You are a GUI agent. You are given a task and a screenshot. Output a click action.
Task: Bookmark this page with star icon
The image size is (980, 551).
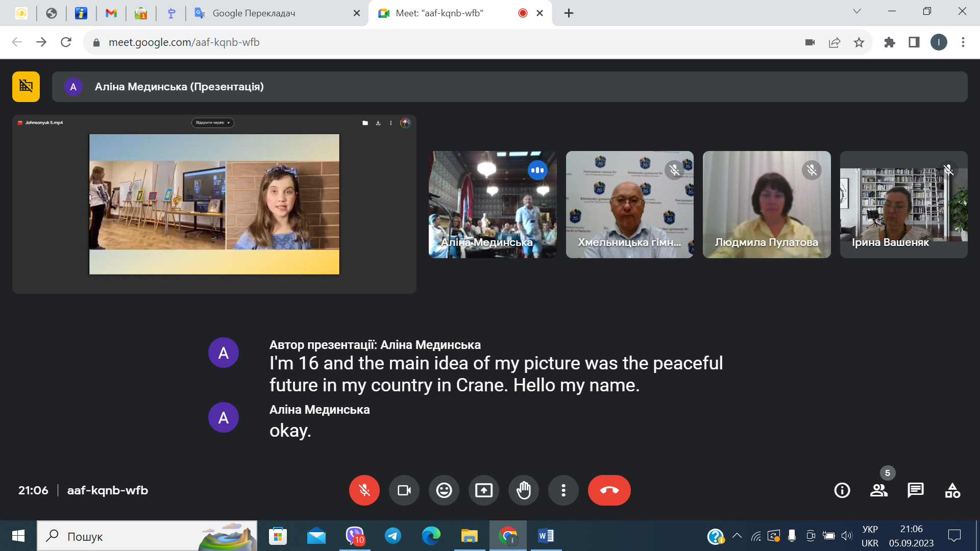pos(859,42)
